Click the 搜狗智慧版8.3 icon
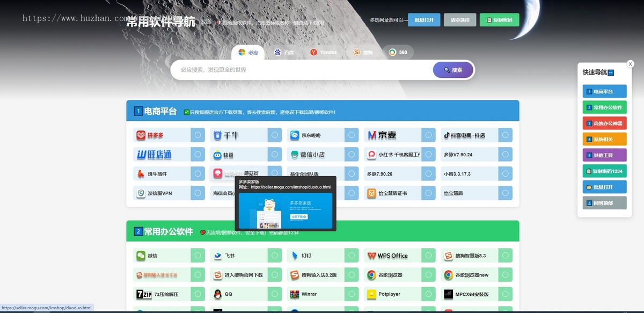This screenshot has height=313, width=644. click(449, 256)
